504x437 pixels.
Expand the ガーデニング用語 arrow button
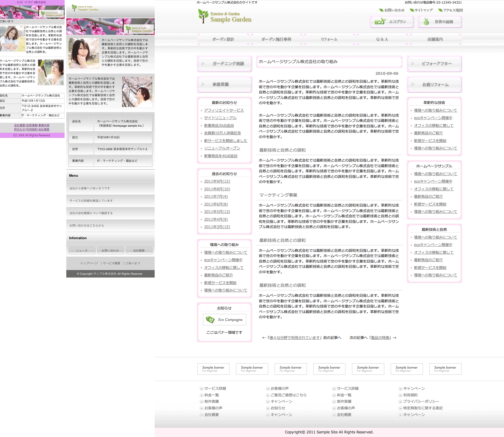coord(204,64)
